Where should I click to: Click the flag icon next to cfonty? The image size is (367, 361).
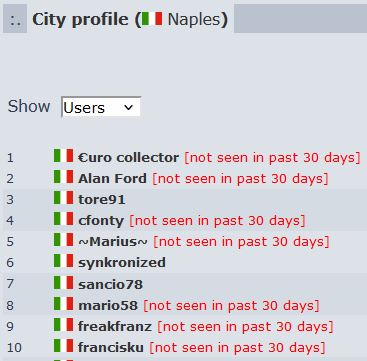coord(63,219)
